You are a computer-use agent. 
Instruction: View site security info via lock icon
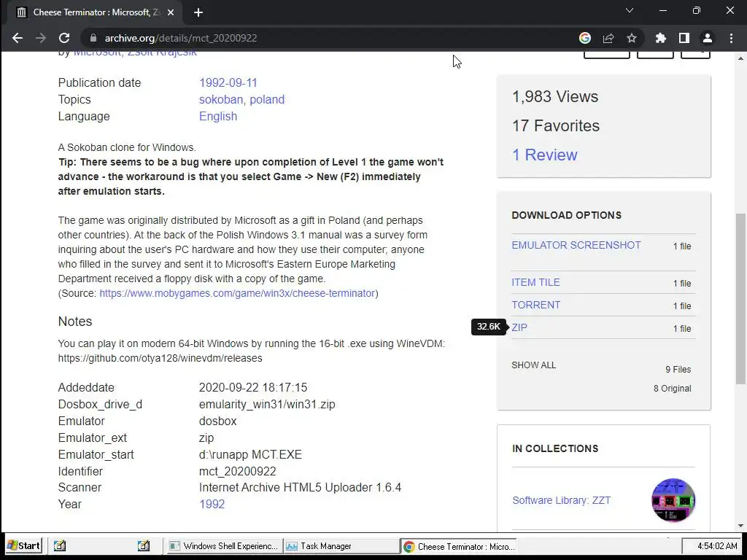(93, 38)
